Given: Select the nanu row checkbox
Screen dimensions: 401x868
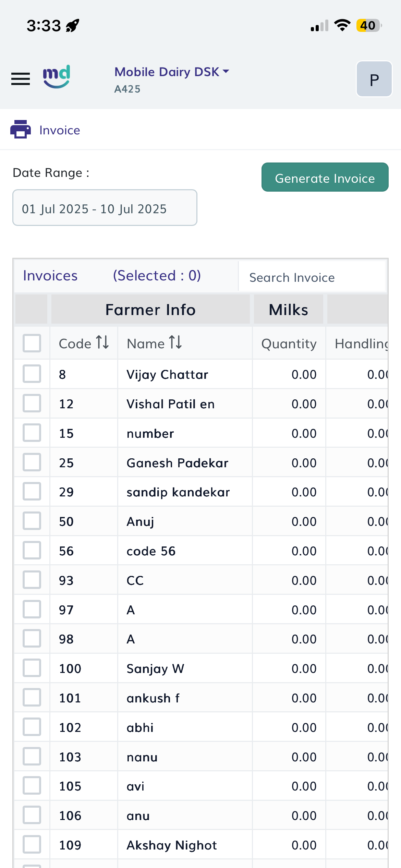Looking at the screenshot, I should point(32,756).
